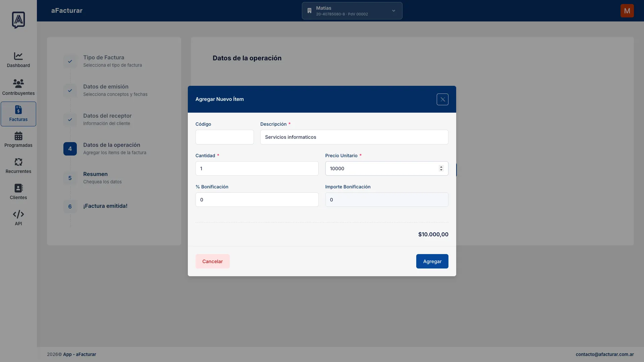Image resolution: width=644 pixels, height=362 pixels.
Task: Open the Dashboard chart icon
Action: tap(18, 56)
